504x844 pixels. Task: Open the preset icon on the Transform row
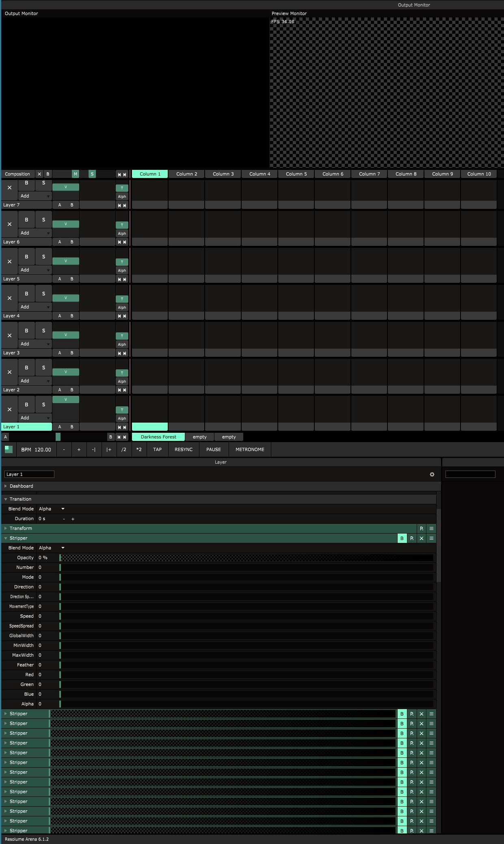pyautogui.click(x=422, y=528)
